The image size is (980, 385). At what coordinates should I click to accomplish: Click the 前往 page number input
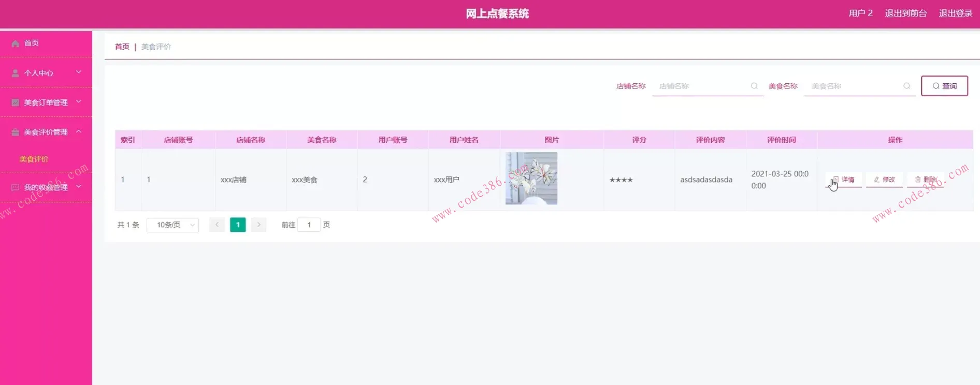pyautogui.click(x=309, y=225)
